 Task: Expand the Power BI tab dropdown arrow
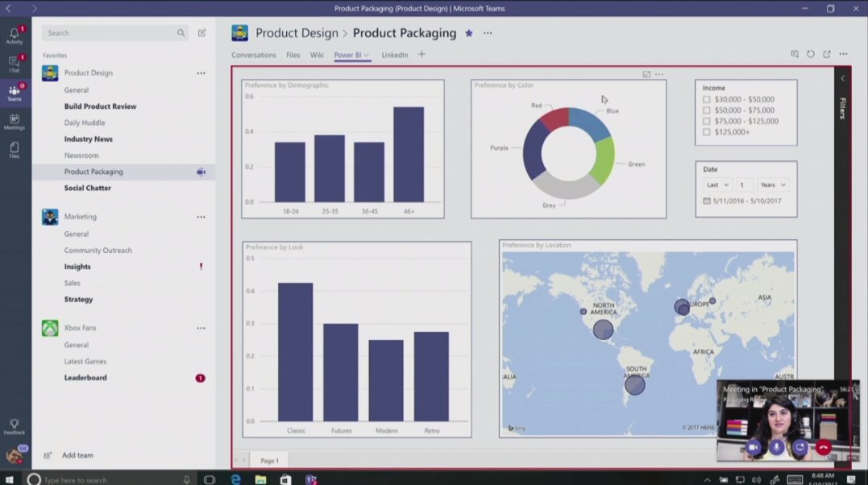367,55
